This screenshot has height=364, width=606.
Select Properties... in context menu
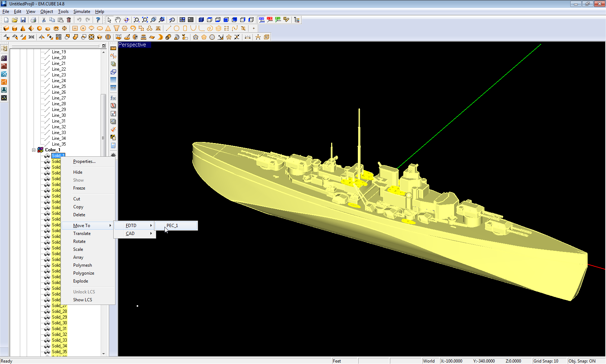(84, 161)
